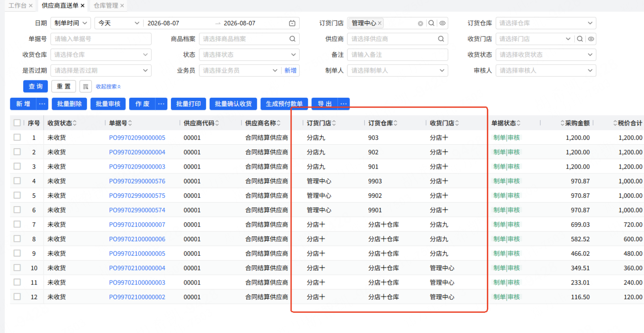Search 收货门店 with magnifier icon
Viewport: 644px width, 333px height.
tap(580, 39)
